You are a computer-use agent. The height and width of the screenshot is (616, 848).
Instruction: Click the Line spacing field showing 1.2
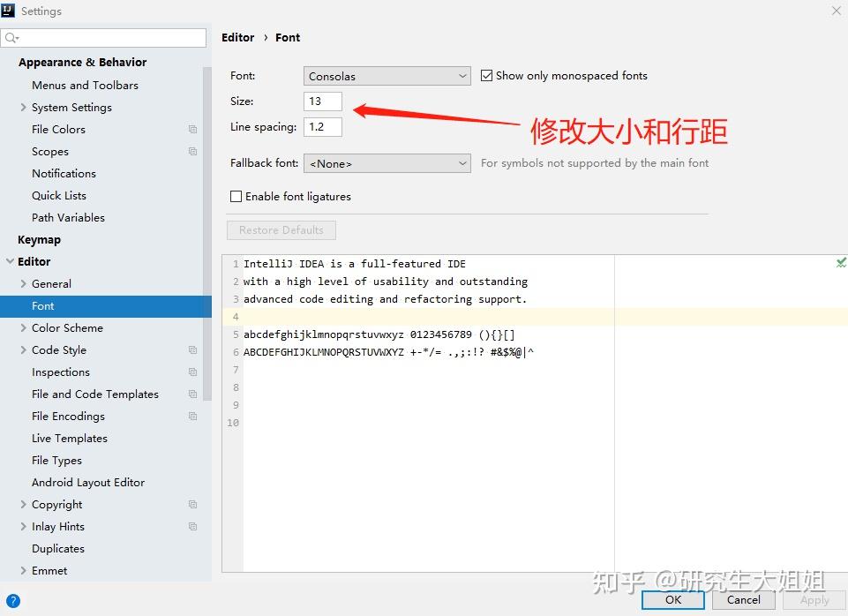pyautogui.click(x=323, y=127)
